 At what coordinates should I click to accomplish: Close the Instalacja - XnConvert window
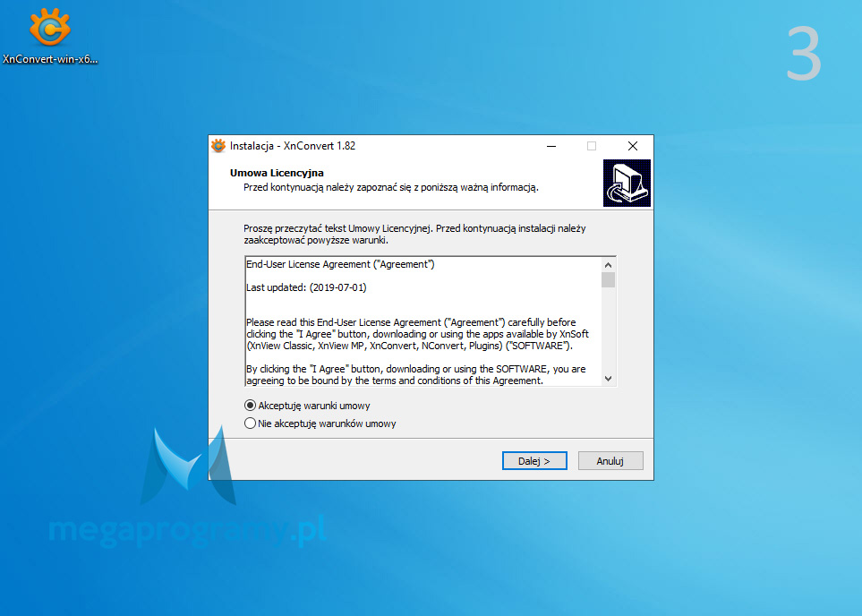[x=633, y=146]
